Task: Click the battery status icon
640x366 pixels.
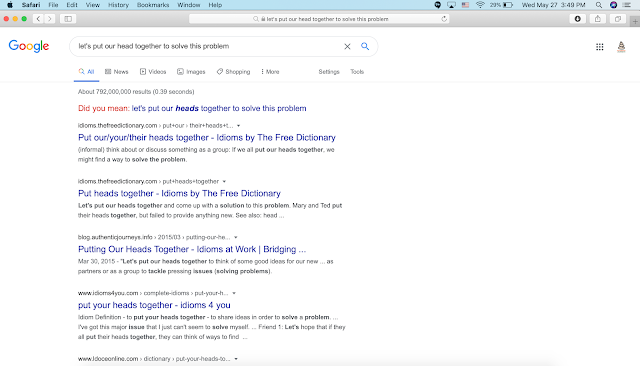Action: [508, 5]
